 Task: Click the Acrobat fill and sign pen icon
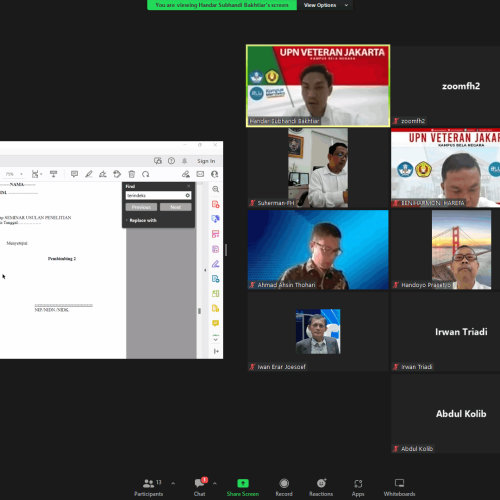186,174
